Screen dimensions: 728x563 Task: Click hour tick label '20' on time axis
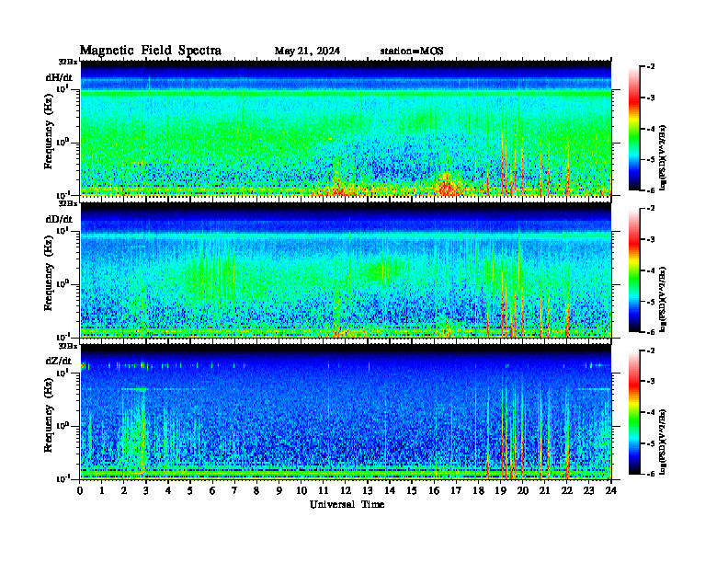523,490
